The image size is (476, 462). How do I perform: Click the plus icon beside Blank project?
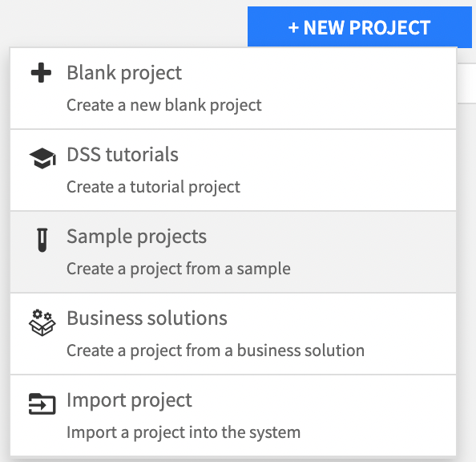coord(42,73)
